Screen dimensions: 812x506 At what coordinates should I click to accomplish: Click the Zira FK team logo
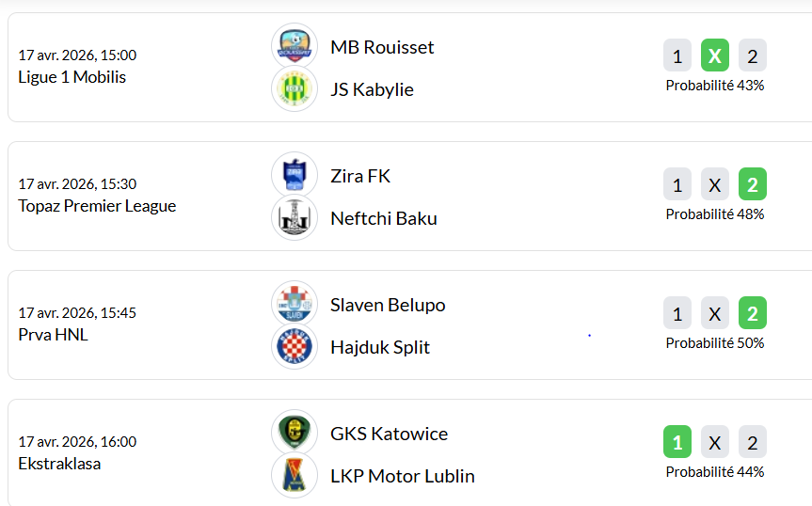click(x=295, y=175)
